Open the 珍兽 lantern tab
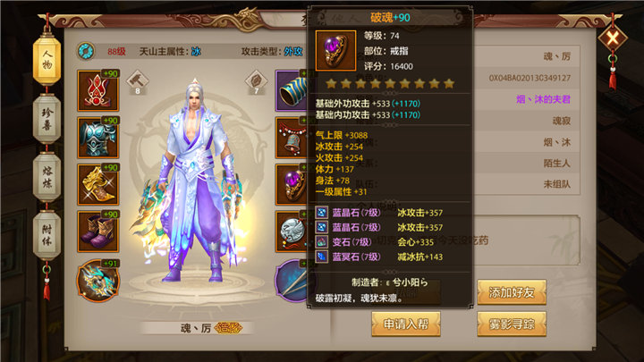The image size is (644, 362). 47,119
